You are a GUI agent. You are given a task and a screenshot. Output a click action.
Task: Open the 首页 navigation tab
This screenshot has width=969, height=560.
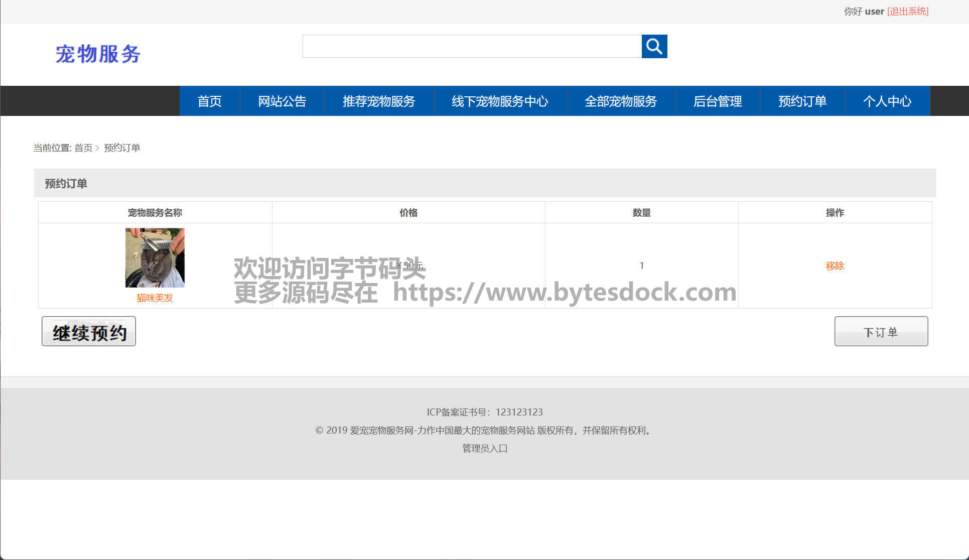(209, 101)
